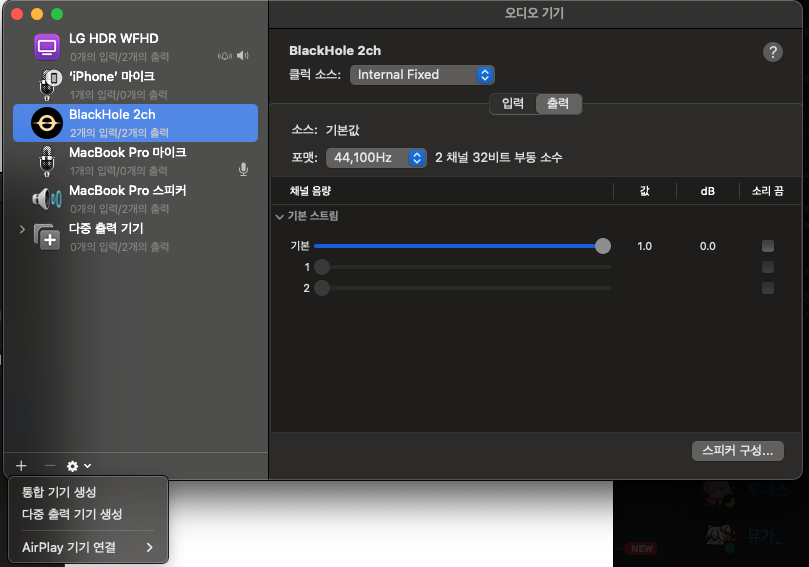Select the MacBook Pro 마이크 device row
Image resolution: width=809 pixels, height=567 pixels.
point(135,161)
